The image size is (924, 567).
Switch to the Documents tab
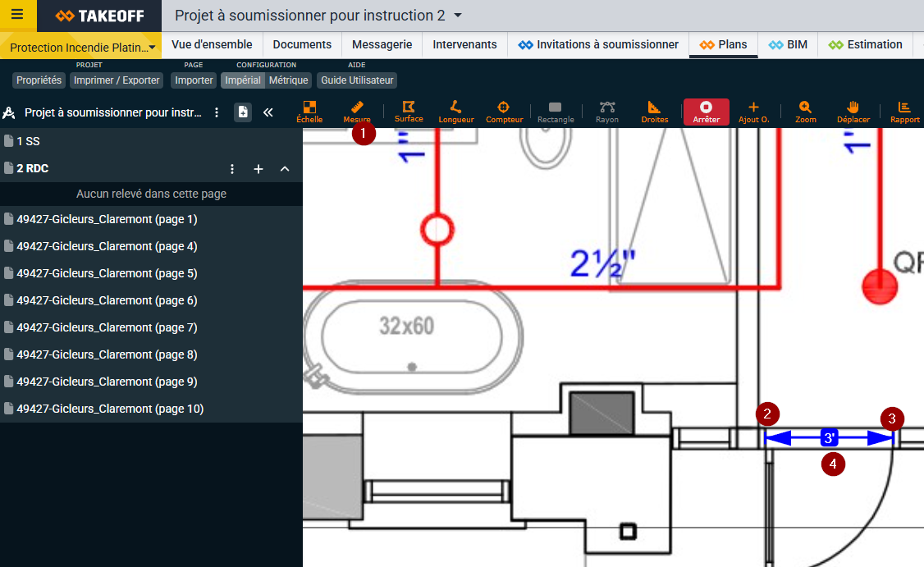(302, 44)
